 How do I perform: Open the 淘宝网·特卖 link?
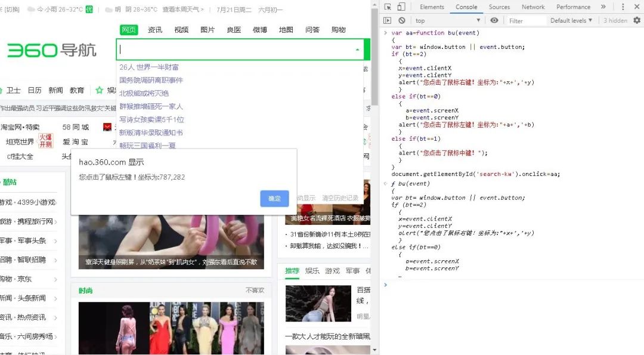coord(20,127)
